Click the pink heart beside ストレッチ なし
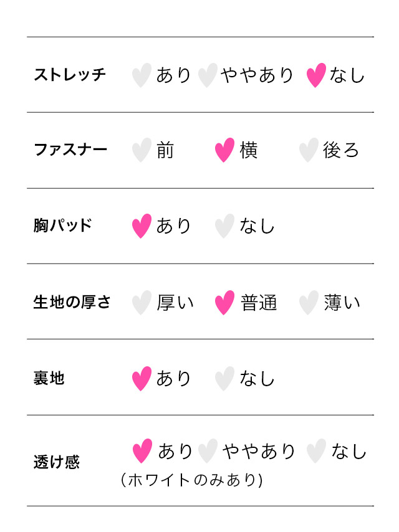The width and height of the screenshot is (399, 532). pos(316,75)
